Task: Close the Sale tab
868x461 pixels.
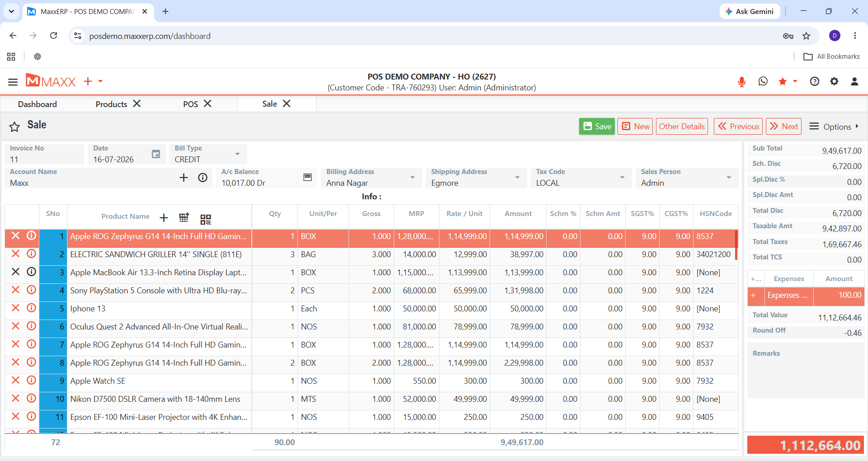Action: 287,104
